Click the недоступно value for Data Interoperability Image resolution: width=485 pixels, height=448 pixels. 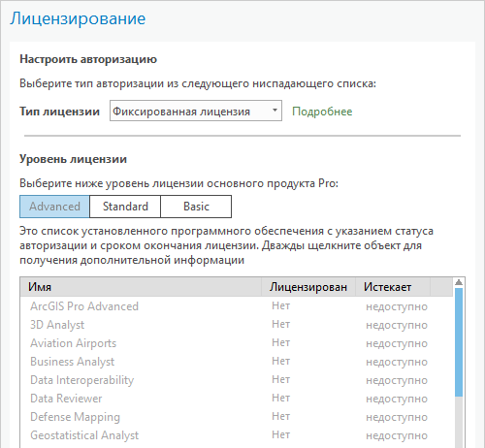[397, 380]
